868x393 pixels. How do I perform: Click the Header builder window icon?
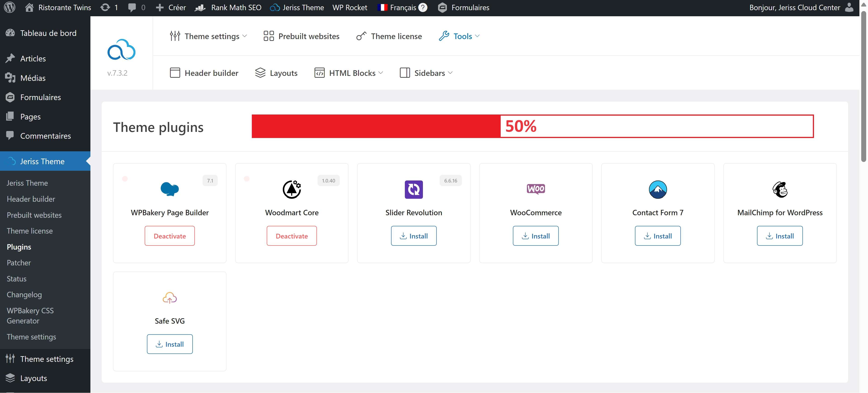coord(175,73)
